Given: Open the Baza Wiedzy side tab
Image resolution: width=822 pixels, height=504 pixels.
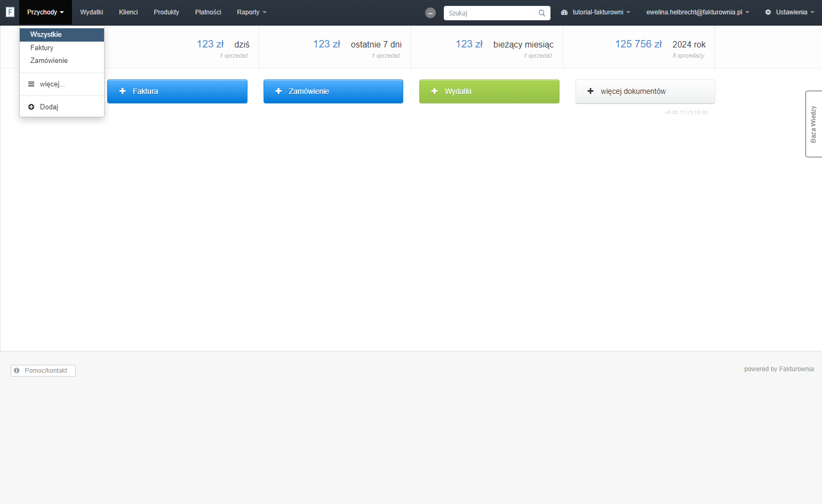Looking at the screenshot, I should [814, 124].
